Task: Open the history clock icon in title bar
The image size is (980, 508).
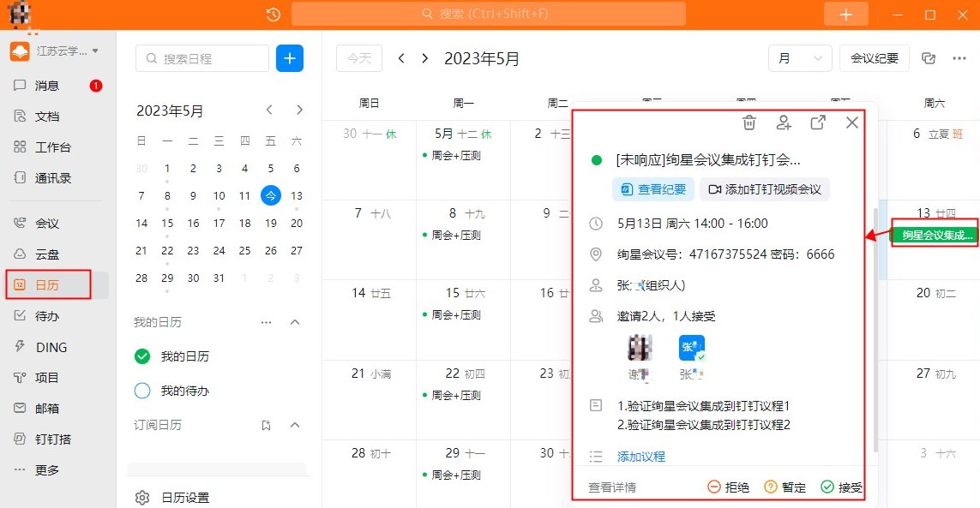Action: coord(274,15)
